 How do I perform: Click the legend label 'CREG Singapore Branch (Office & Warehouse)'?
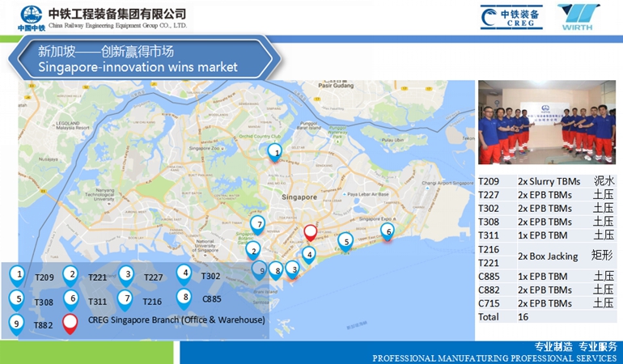176,320
